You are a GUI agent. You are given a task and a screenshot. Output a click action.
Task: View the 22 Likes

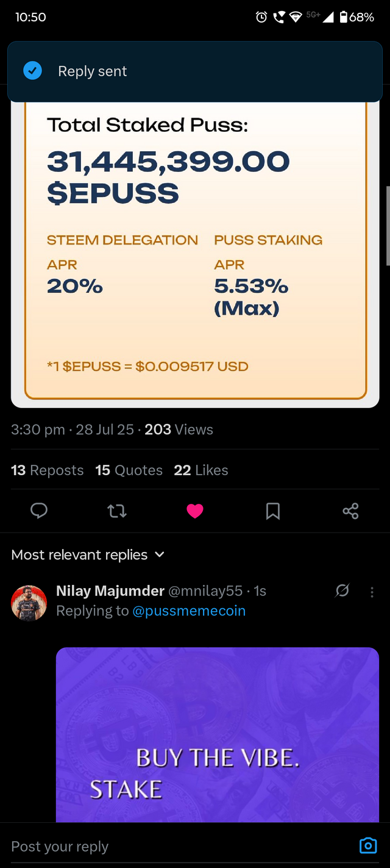pos(202,470)
